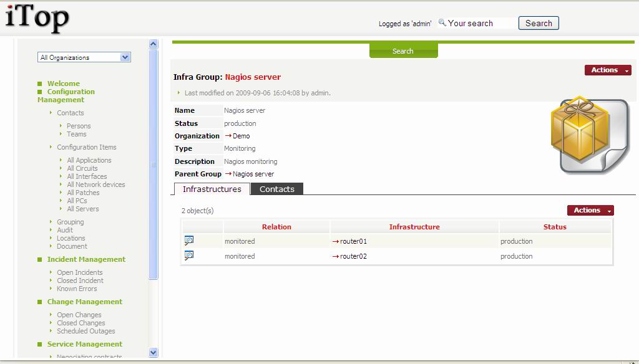The height and width of the screenshot is (364, 639).
Task: Click the 'Logged as 'admin'' text
Action: 405,24
